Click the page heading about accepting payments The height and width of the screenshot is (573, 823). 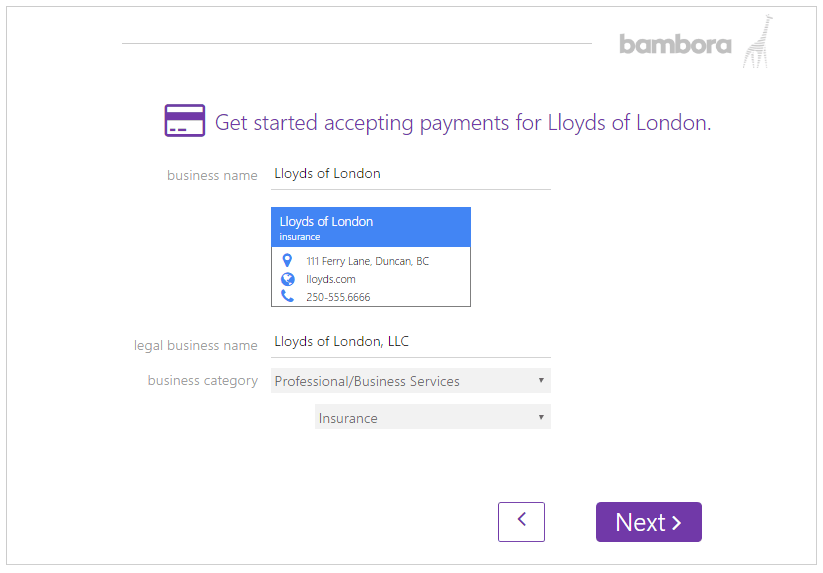(x=463, y=123)
